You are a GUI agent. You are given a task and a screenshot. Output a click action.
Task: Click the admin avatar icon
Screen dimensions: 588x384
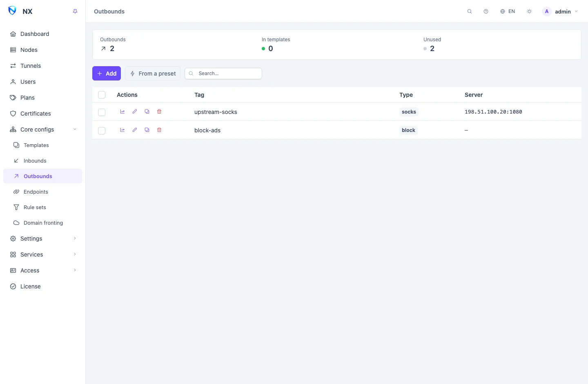pyautogui.click(x=547, y=11)
